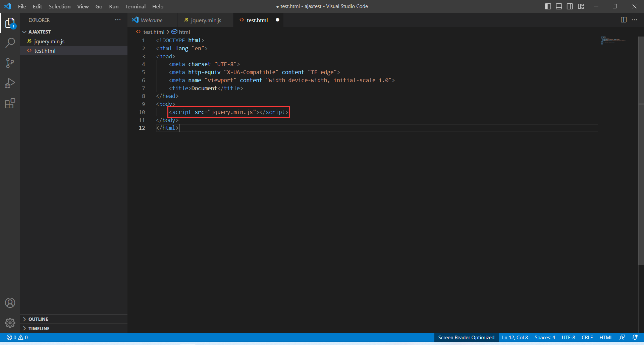The width and height of the screenshot is (644, 345).
Task: Select language mode HTML in status bar
Action: (606, 337)
